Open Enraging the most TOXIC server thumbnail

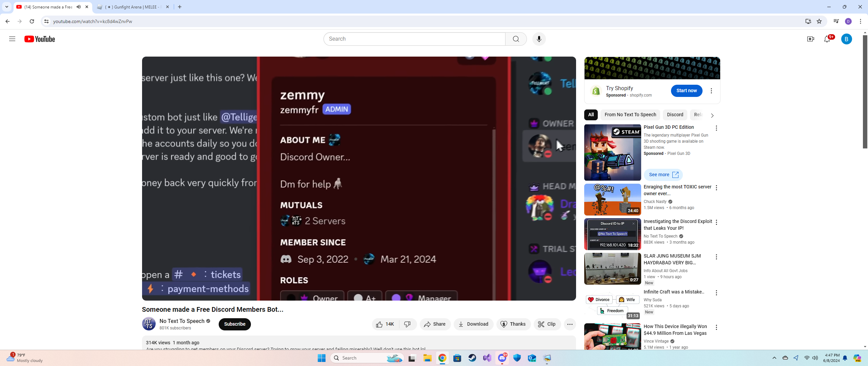coord(612,200)
